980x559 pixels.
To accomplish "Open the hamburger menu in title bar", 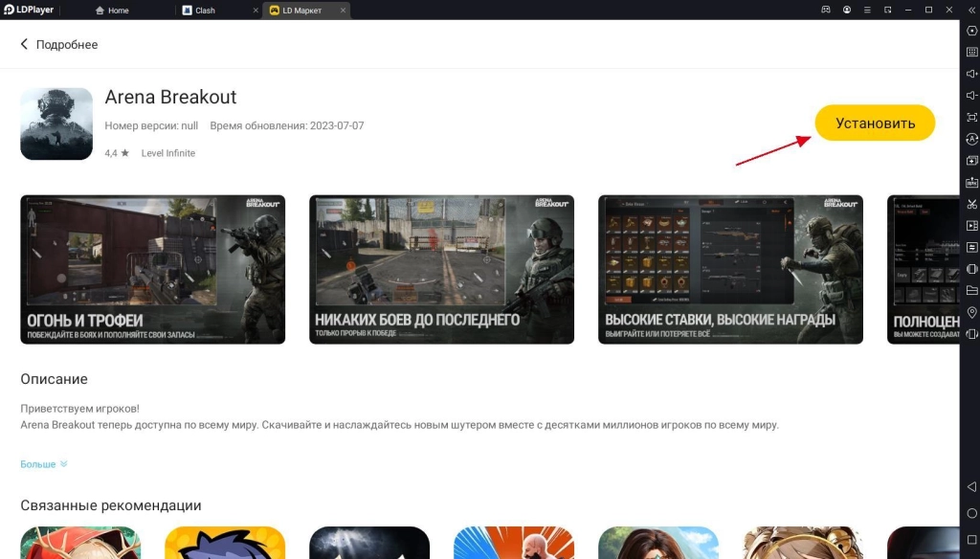I will point(868,10).
